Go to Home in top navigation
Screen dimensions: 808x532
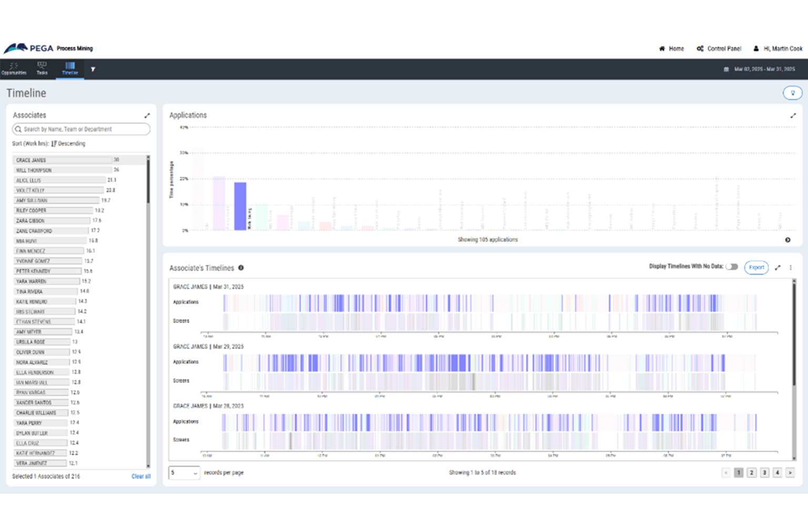672,48
